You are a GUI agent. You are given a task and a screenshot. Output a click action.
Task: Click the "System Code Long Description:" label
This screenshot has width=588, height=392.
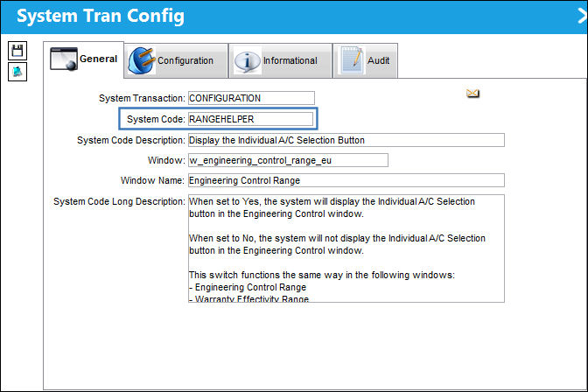pos(119,201)
